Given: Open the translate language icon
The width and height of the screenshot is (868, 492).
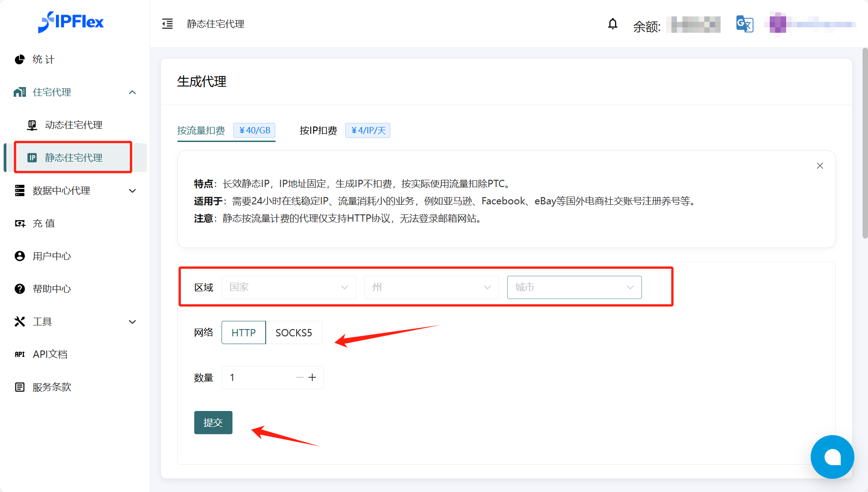Looking at the screenshot, I should [744, 24].
